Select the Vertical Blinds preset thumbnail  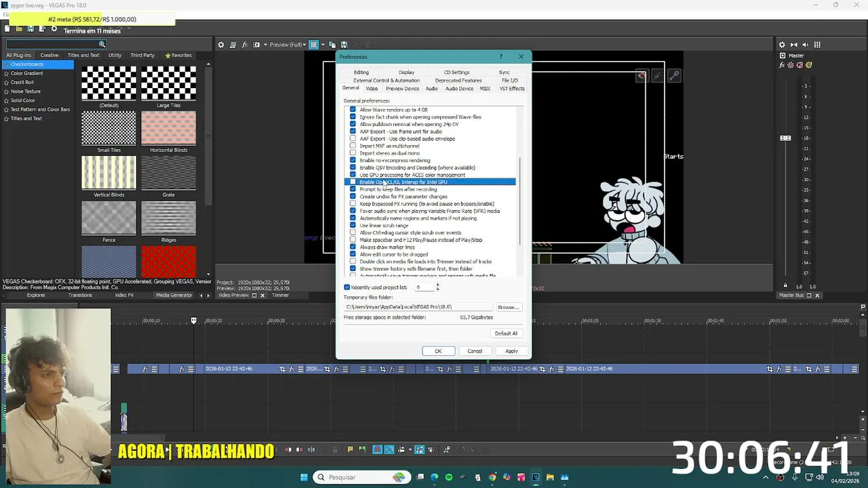pyautogui.click(x=108, y=173)
